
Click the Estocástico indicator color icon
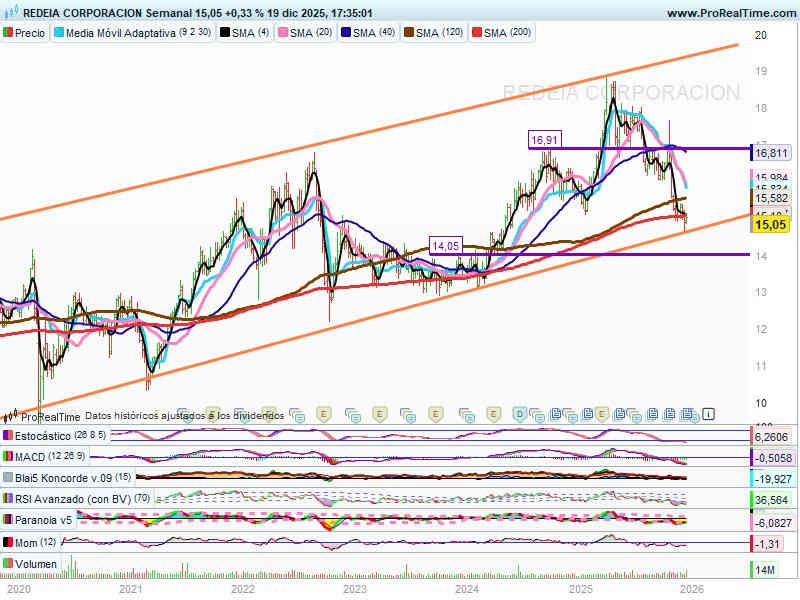(8, 436)
